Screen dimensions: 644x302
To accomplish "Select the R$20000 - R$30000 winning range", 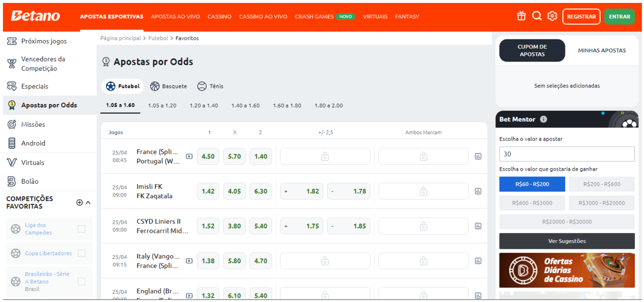I will click(567, 222).
